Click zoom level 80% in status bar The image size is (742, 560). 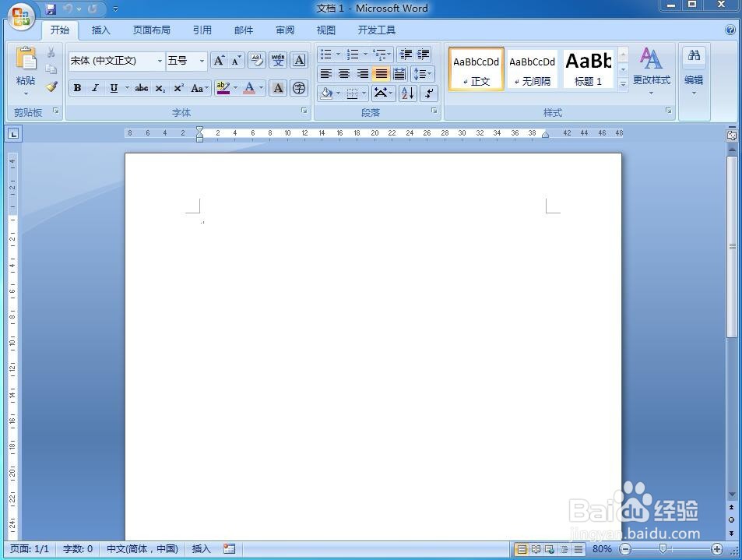[x=602, y=549]
